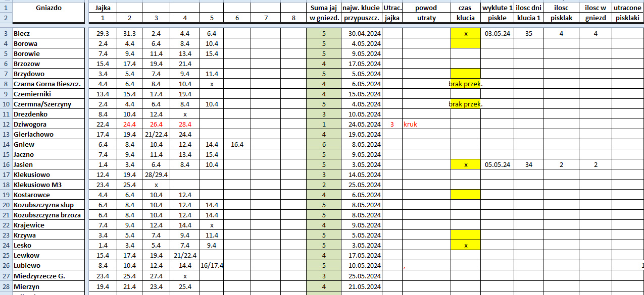Select the 'ilosc dni' header cell
The width and height of the screenshot is (644, 295).
click(x=529, y=8)
